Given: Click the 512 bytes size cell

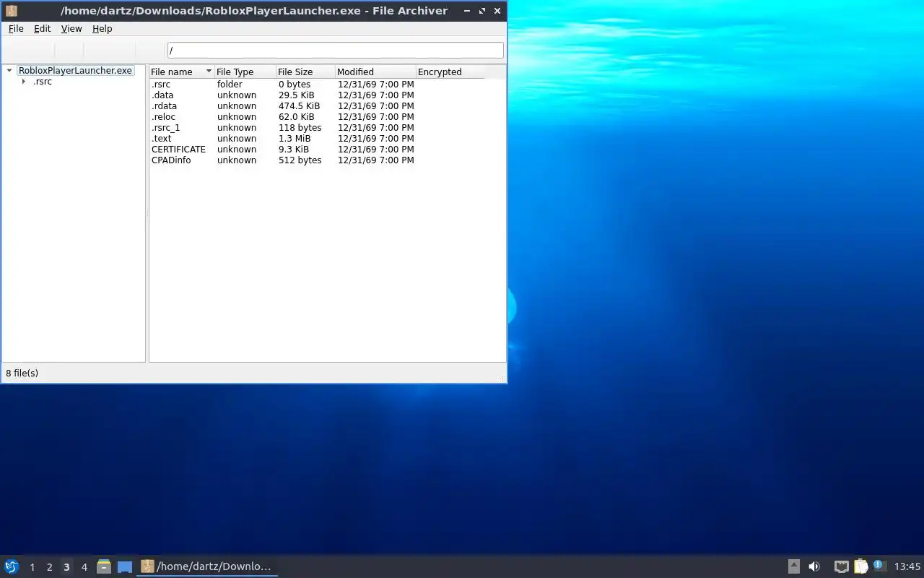Looking at the screenshot, I should 300,160.
